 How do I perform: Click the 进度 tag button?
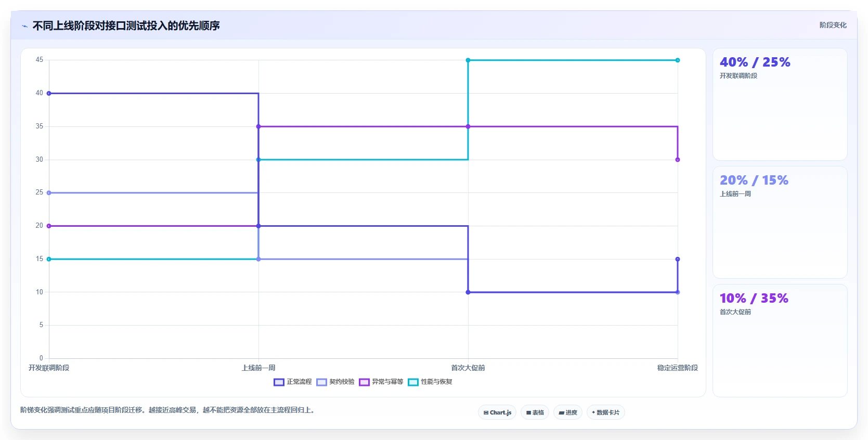point(568,412)
